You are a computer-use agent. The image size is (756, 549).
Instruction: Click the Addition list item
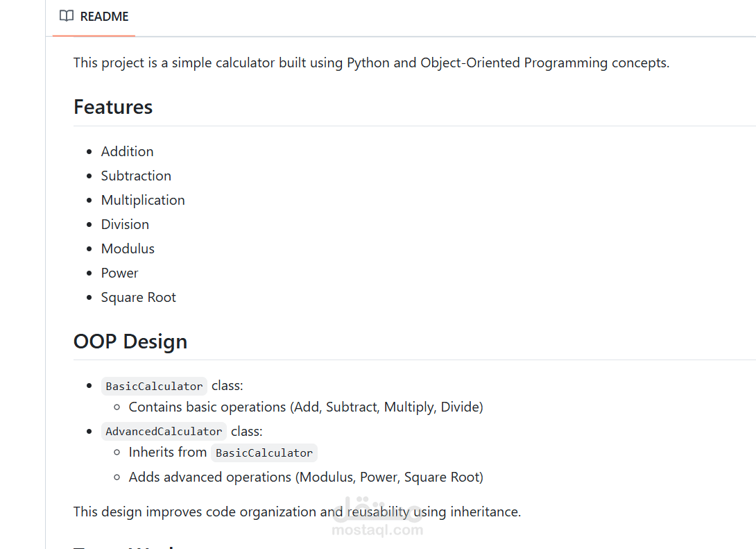(x=128, y=151)
